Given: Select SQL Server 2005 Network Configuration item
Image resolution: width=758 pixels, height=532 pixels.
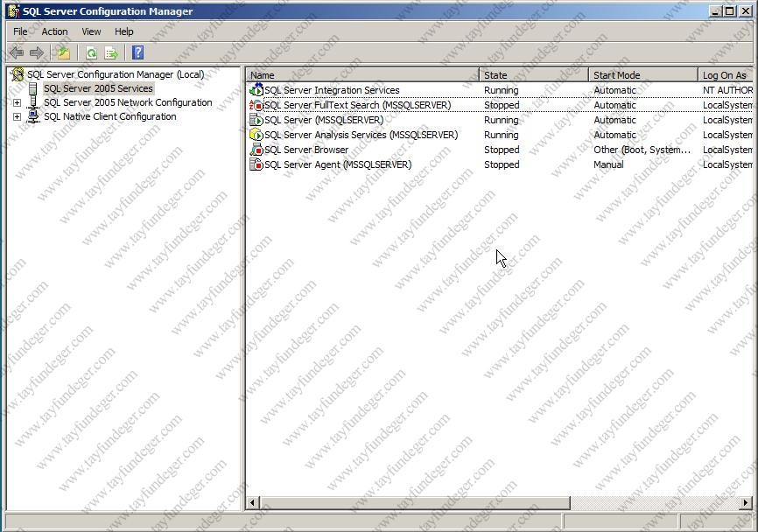Looking at the screenshot, I should (128, 102).
